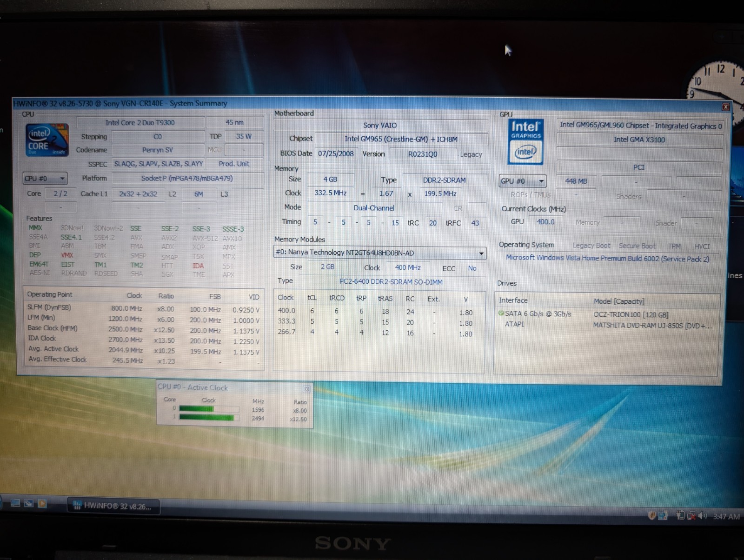The height and width of the screenshot is (560, 744).
Task: Click the volume speaker tray icon
Action: pyautogui.click(x=703, y=515)
